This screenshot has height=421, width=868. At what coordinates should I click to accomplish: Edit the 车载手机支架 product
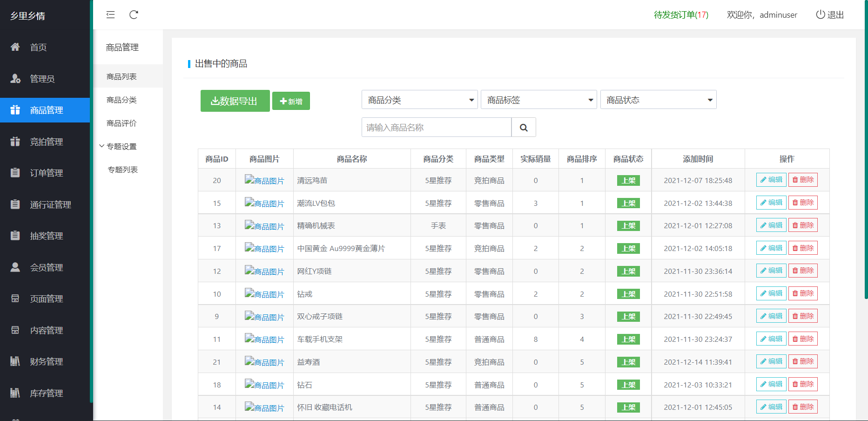click(771, 339)
